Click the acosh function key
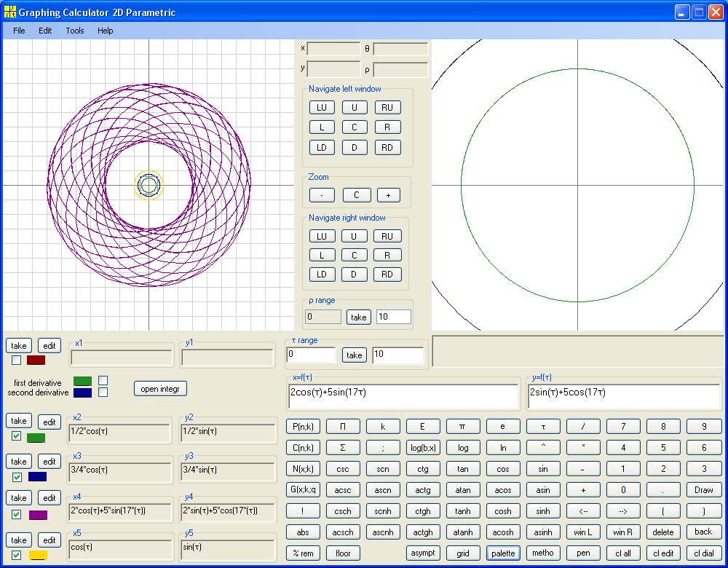728x568 pixels. point(503,532)
